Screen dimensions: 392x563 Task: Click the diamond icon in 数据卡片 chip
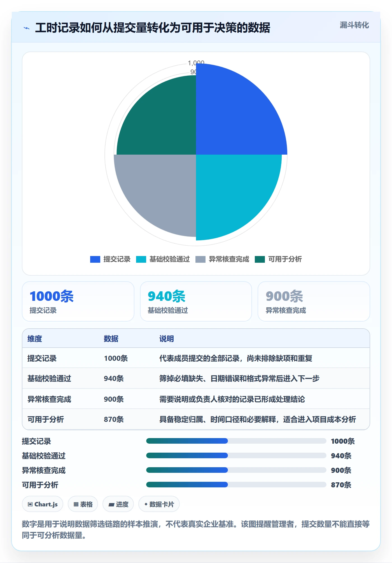146,504
